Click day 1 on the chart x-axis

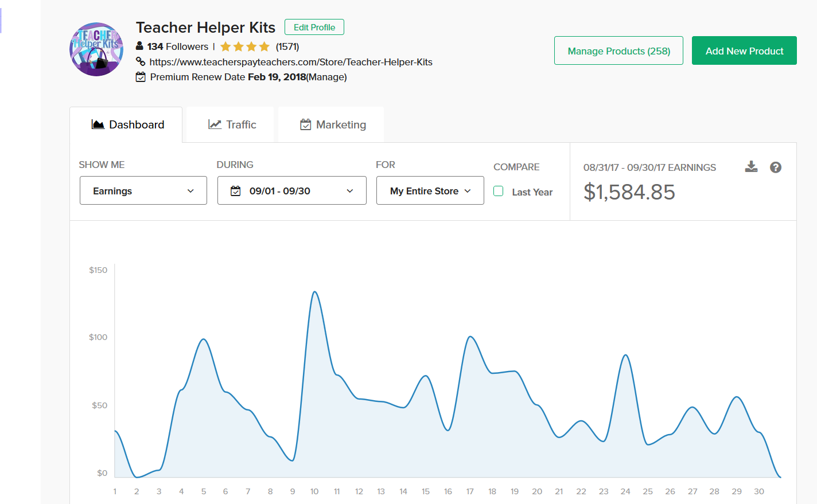coord(115,491)
